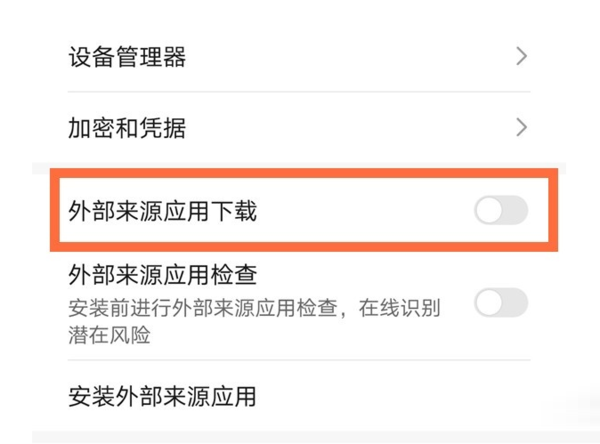600x444 pixels.
Task: Turn on the 外部来源应用检查 switch
Action: (500, 302)
